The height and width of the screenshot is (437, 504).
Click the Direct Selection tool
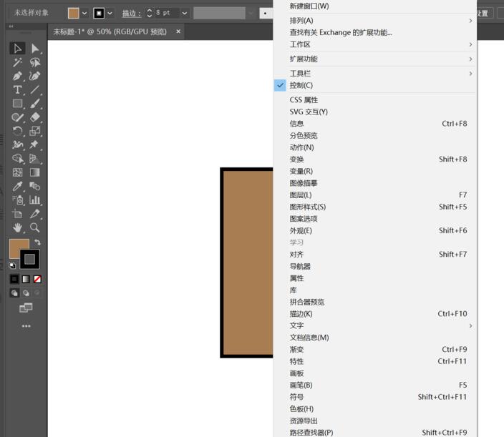tap(34, 49)
